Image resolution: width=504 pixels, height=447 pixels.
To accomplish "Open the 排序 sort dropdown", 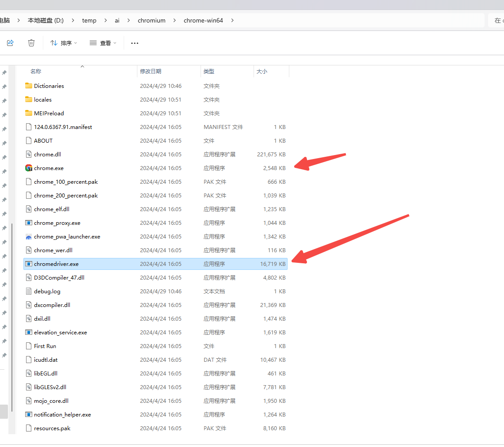I will pos(63,43).
